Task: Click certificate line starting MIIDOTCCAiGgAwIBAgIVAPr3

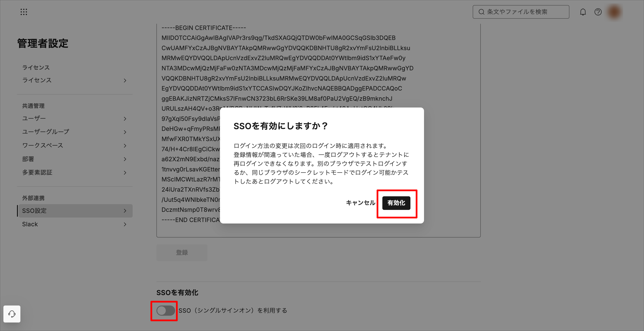Action: 278,38
